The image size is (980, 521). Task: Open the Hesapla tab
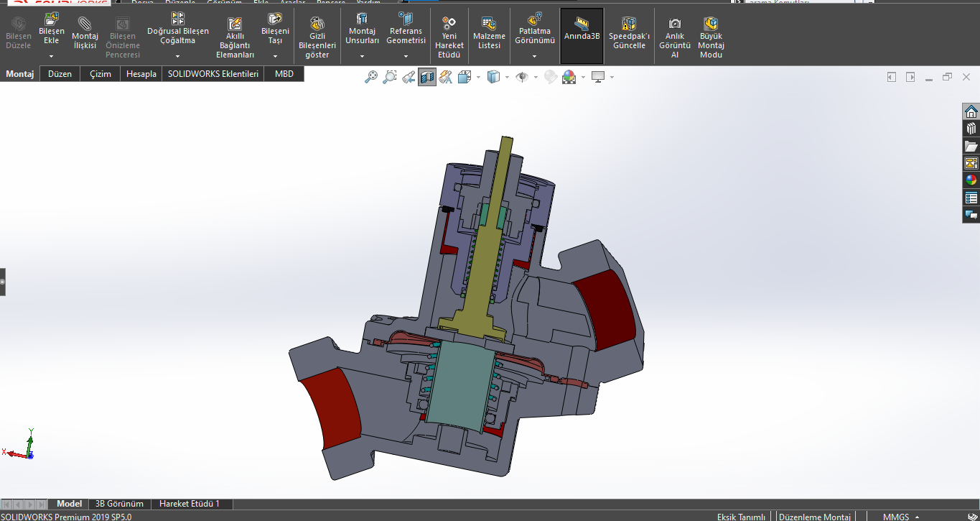point(141,74)
